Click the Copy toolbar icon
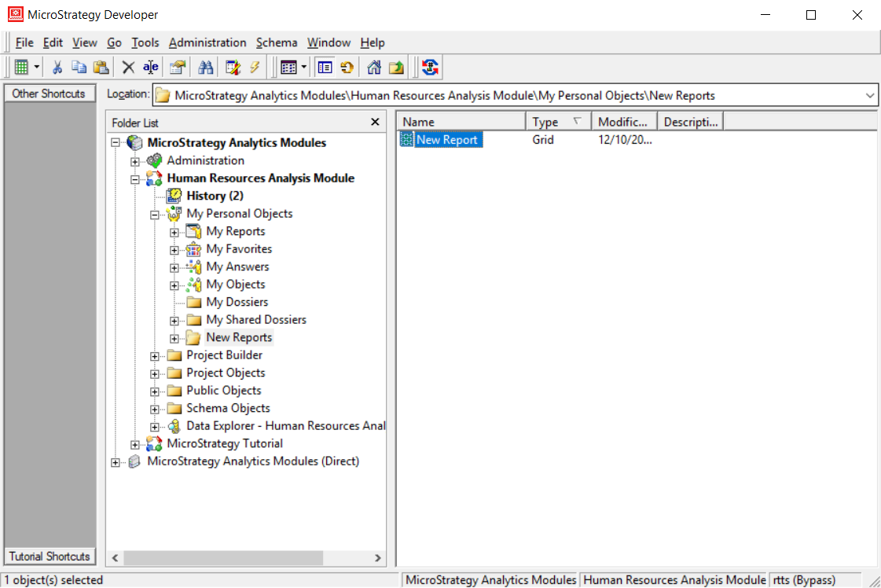 tap(79, 68)
